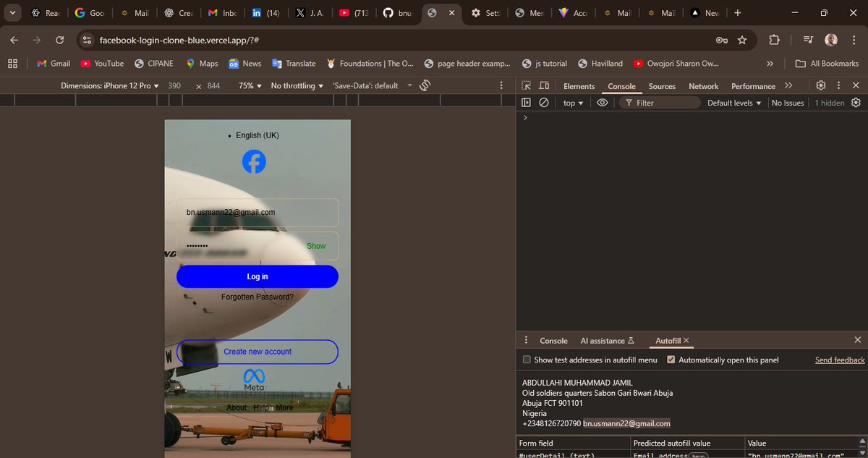Click Create new account button
This screenshot has width=868, height=458.
click(258, 352)
